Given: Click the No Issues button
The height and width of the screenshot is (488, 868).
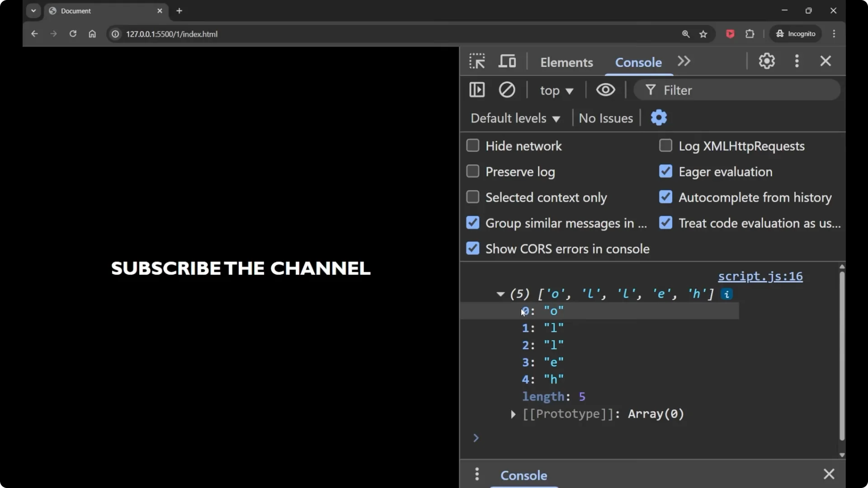Looking at the screenshot, I should click(x=606, y=118).
